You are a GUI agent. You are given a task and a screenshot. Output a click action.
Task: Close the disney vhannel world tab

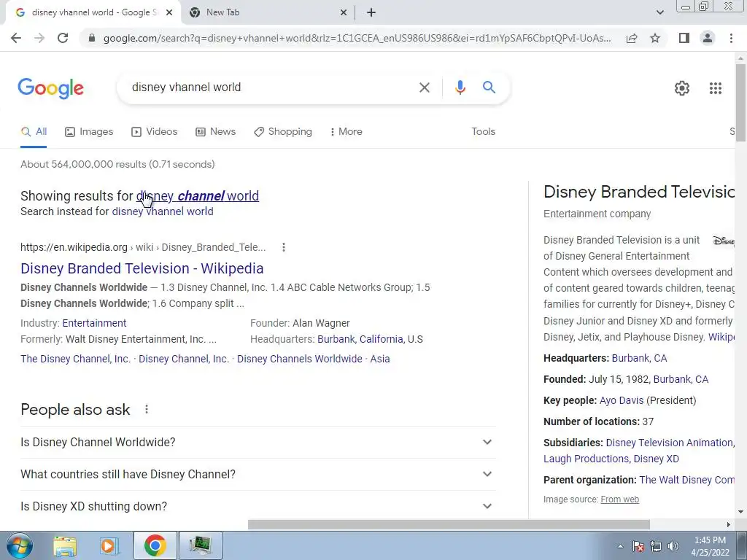point(169,13)
